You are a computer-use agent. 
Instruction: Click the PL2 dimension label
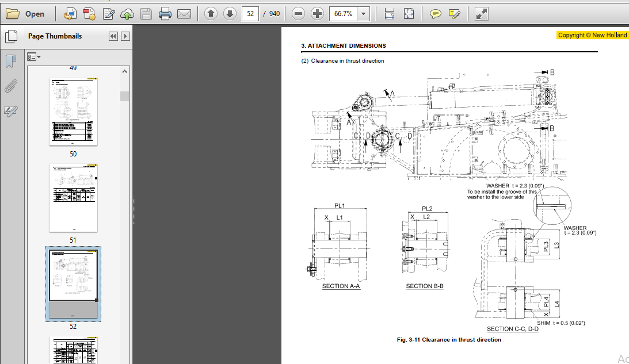coord(427,209)
